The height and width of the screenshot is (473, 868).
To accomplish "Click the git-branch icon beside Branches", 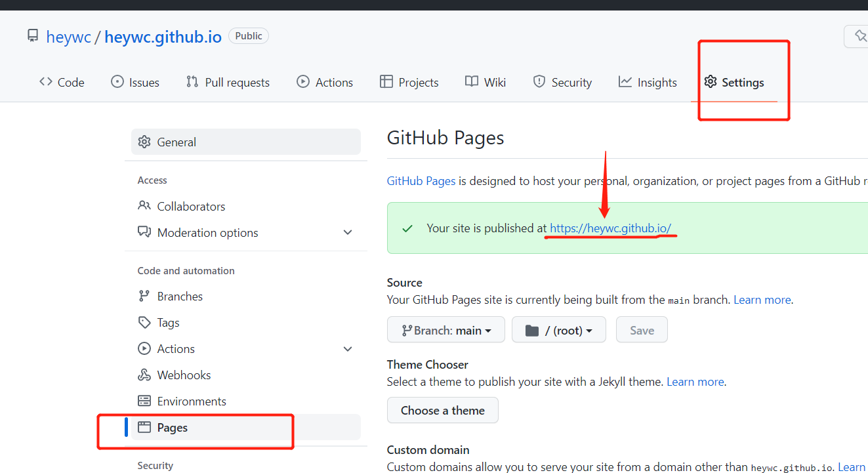I will (x=144, y=296).
